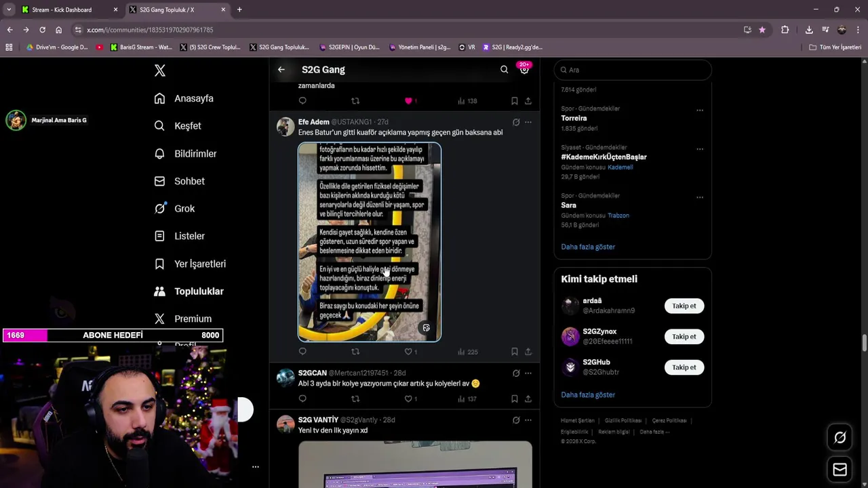Reload the page
This screenshot has width=868, height=488.
pos(42,30)
